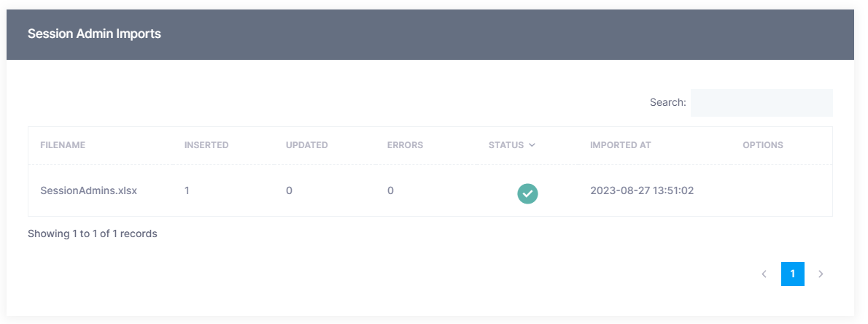Go to the next page arrow
This screenshot has width=868, height=324.
pos(821,274)
